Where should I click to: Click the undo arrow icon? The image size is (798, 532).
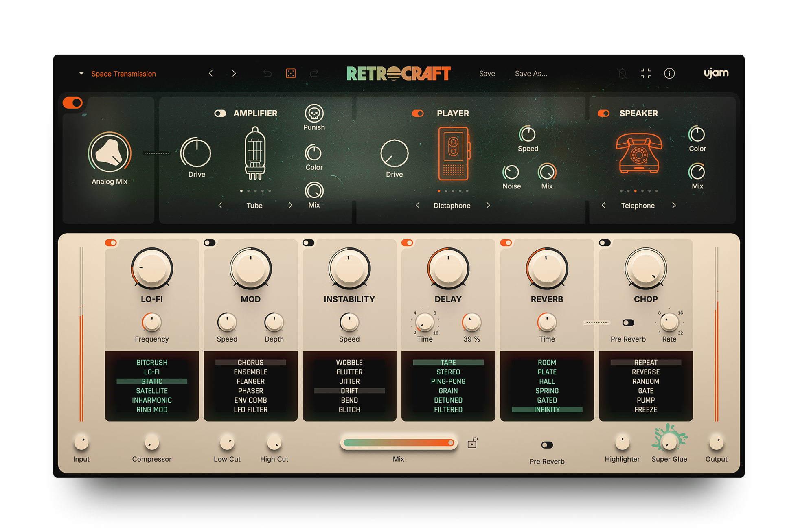tap(267, 73)
